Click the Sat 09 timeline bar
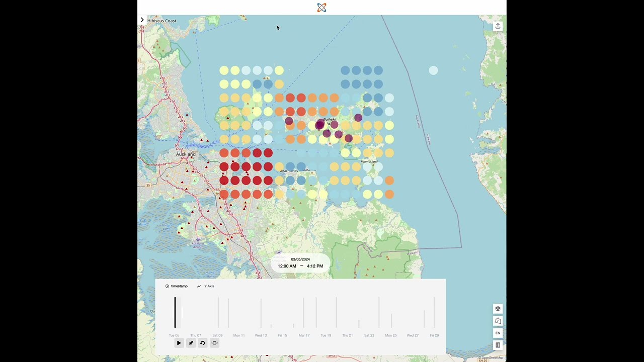This screenshot has width=644, height=362. point(218,312)
